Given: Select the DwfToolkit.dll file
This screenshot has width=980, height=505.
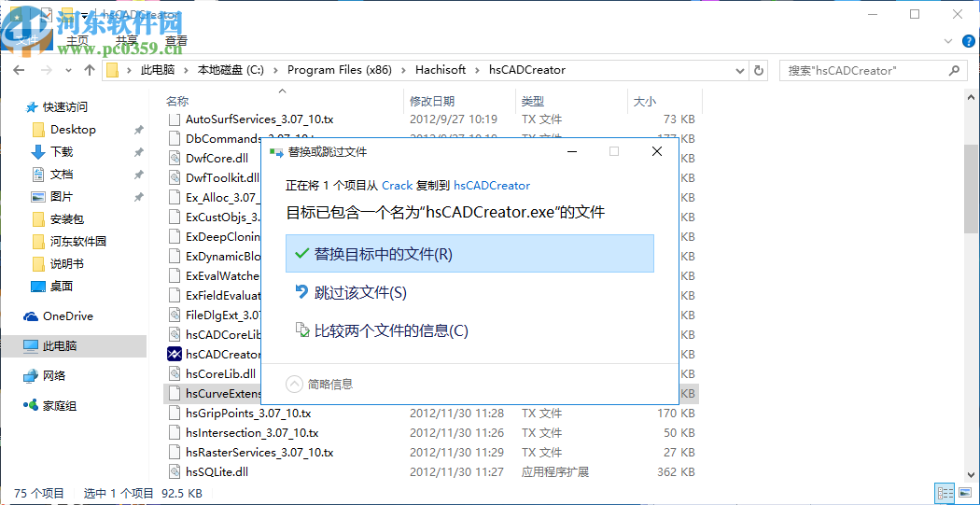Looking at the screenshot, I should (x=222, y=177).
